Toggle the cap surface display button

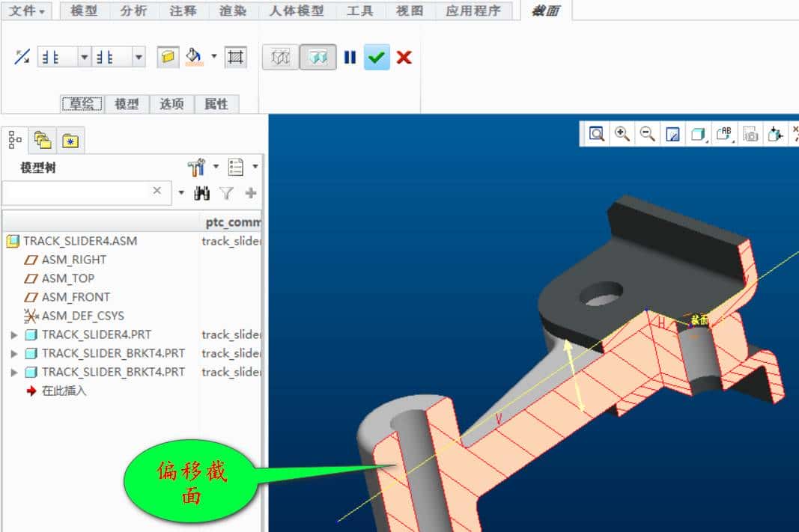coord(168,58)
